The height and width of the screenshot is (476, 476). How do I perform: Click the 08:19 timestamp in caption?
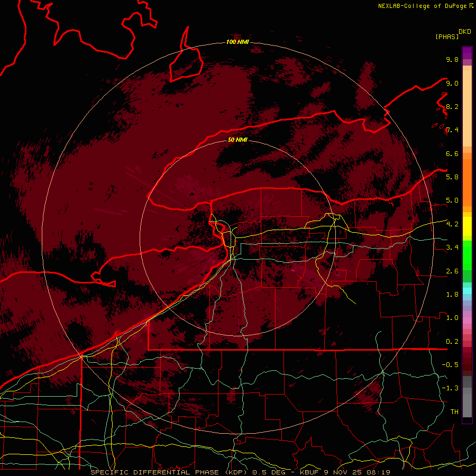(x=379, y=472)
